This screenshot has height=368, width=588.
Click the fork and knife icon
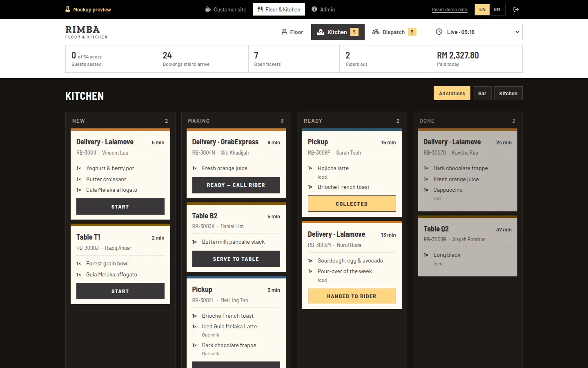tap(260, 9)
